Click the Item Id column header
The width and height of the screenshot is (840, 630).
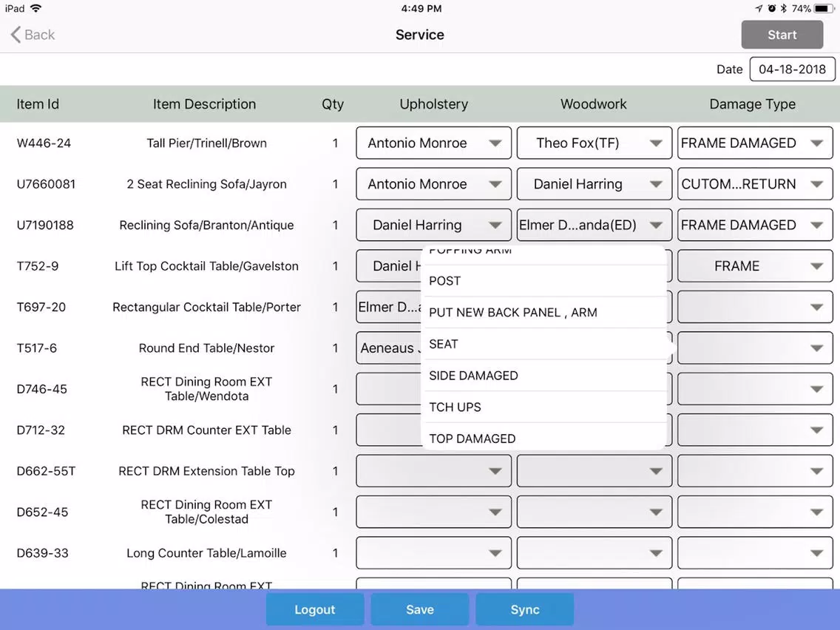(38, 104)
